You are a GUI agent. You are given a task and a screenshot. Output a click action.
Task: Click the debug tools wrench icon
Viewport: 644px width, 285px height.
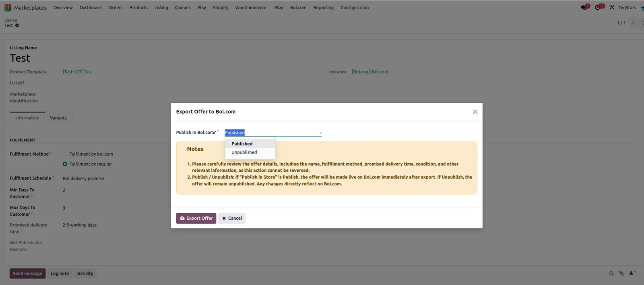612,7
